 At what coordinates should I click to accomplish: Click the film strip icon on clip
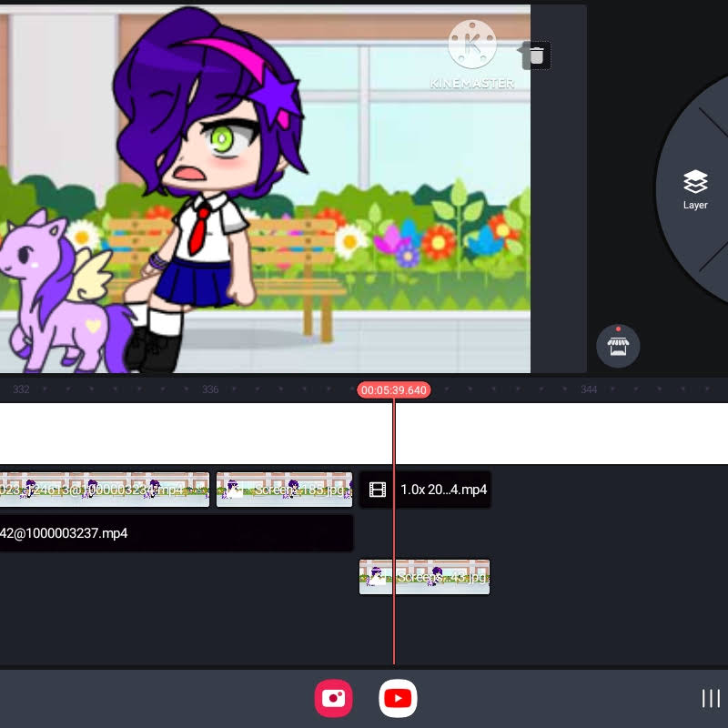point(378,490)
